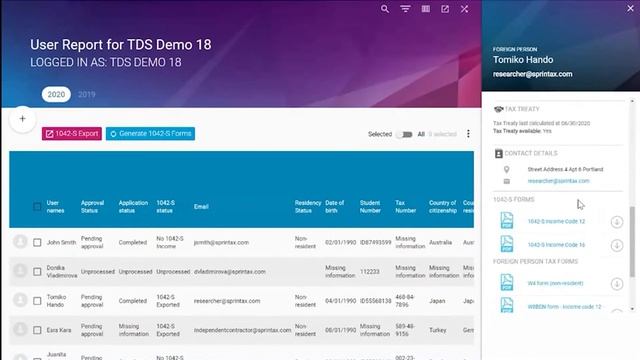Open the column view icon

coord(425,9)
